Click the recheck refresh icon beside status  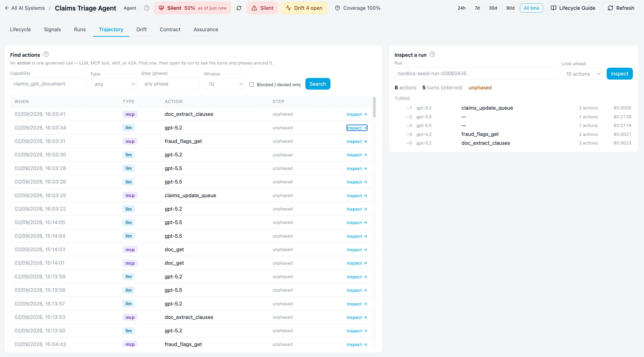click(x=239, y=8)
